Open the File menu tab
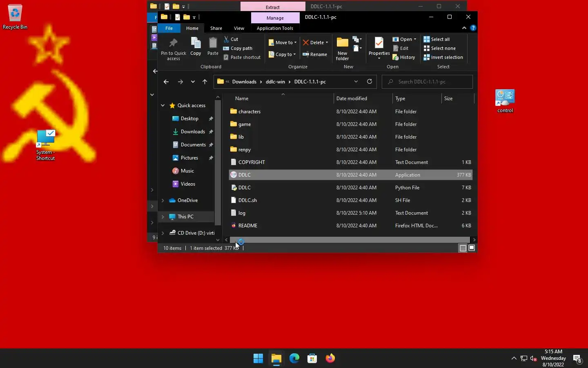Viewport: 588px width, 368px height. coord(169,28)
